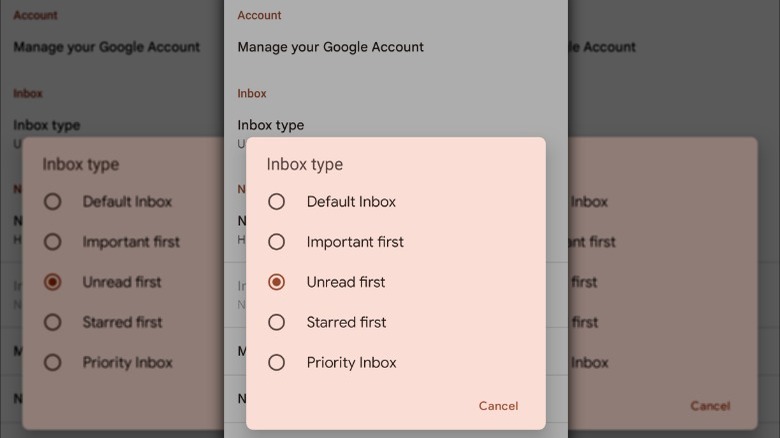780x438 pixels.
Task: Select Default Inbox radio in the blurred left copy
Action: tap(53, 202)
